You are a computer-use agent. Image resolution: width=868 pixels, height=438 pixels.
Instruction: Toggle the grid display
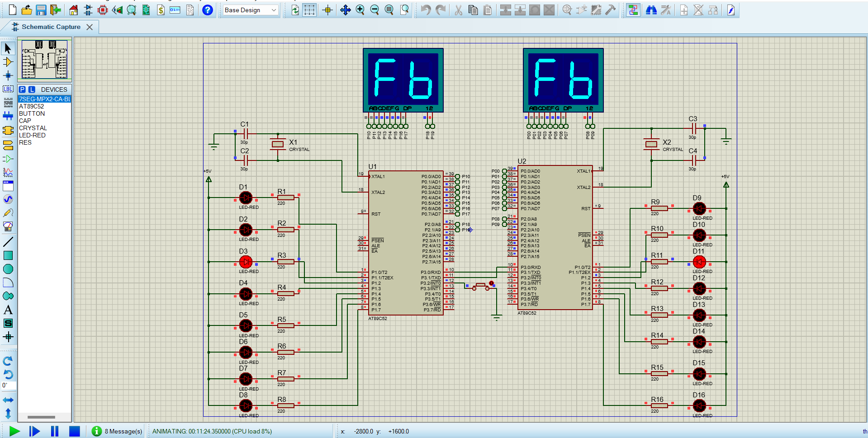[x=309, y=10]
